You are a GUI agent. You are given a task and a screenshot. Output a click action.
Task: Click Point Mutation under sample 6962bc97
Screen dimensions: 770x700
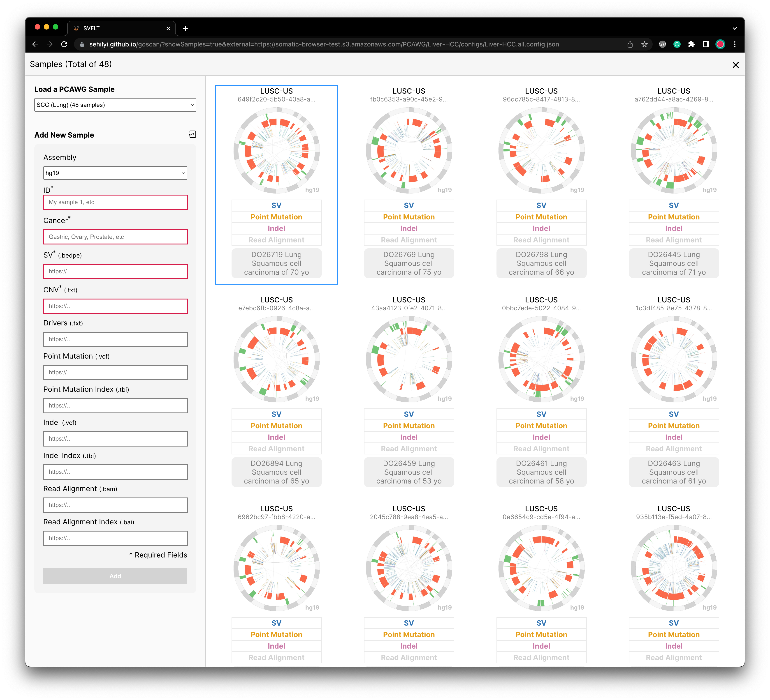point(276,634)
